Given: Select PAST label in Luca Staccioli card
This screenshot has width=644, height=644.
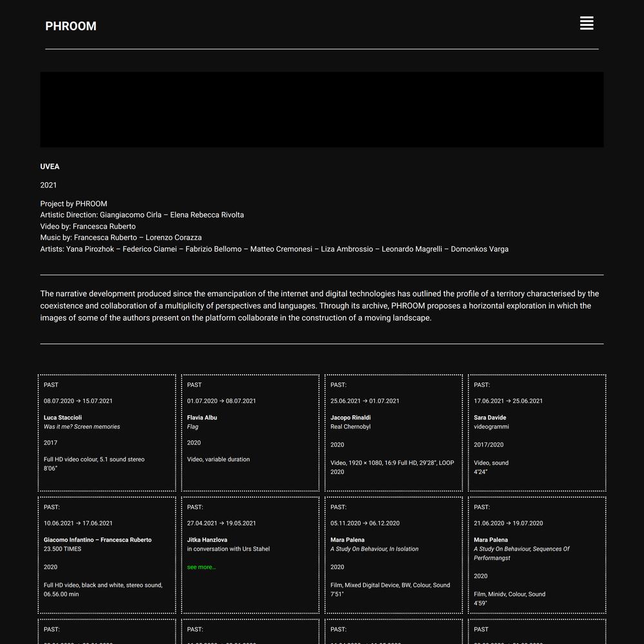Looking at the screenshot, I should [x=51, y=385].
